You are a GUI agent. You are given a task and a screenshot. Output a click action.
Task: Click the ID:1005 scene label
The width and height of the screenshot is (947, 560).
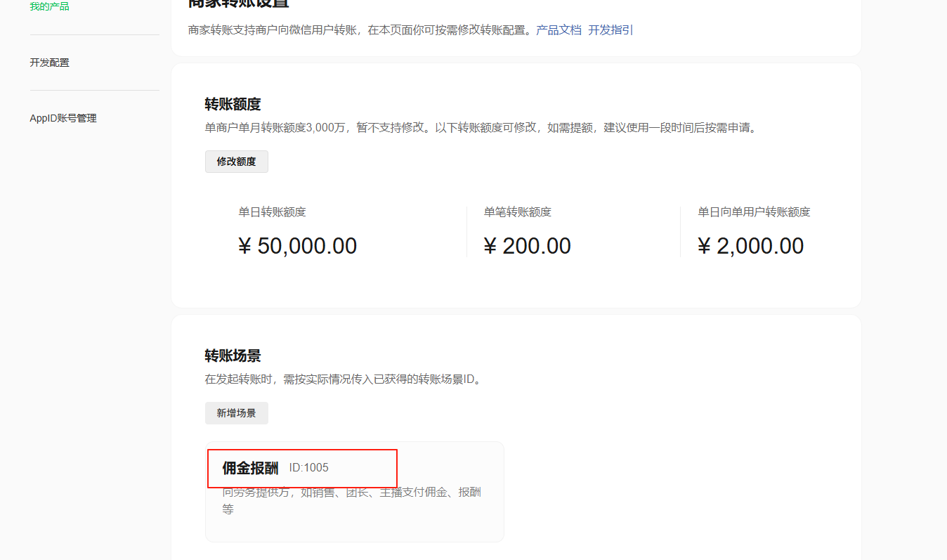pyautogui.click(x=308, y=468)
